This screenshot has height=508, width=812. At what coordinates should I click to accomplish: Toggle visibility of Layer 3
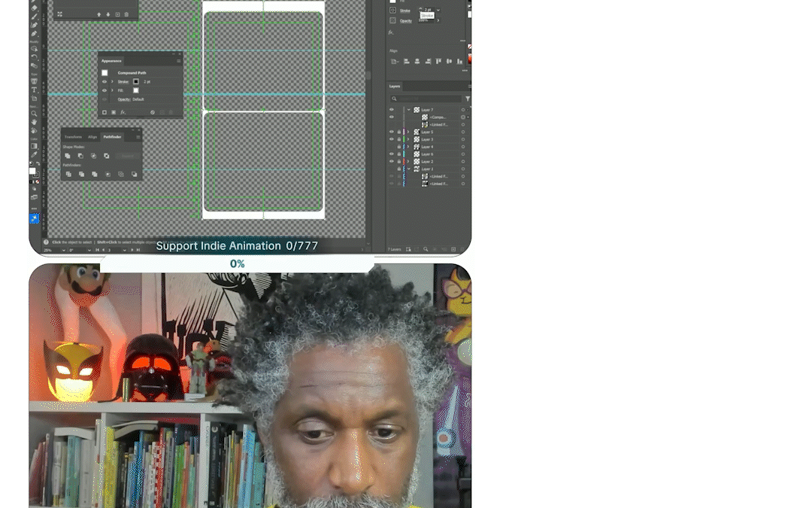[x=392, y=139]
